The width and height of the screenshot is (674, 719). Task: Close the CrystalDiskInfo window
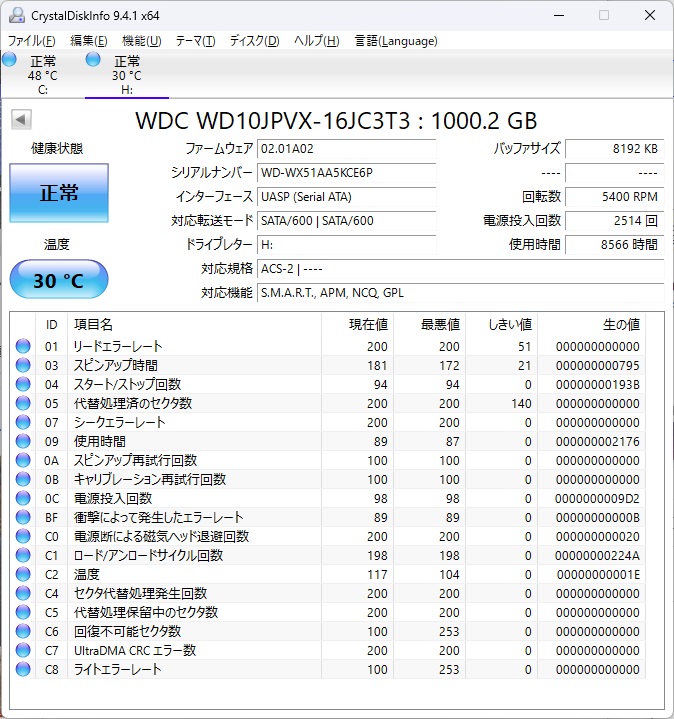tap(650, 16)
